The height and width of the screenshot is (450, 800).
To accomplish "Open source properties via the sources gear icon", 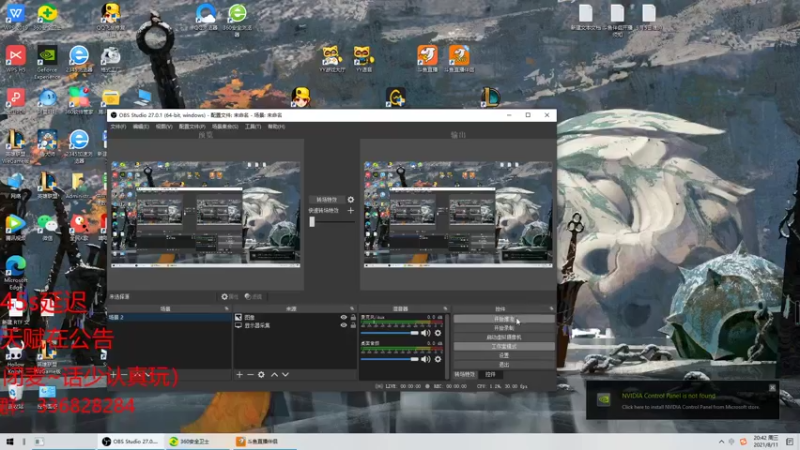I will [261, 374].
